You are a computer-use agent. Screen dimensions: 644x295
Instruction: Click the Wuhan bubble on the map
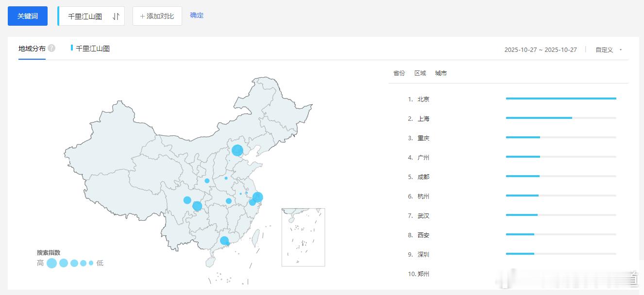(229, 201)
